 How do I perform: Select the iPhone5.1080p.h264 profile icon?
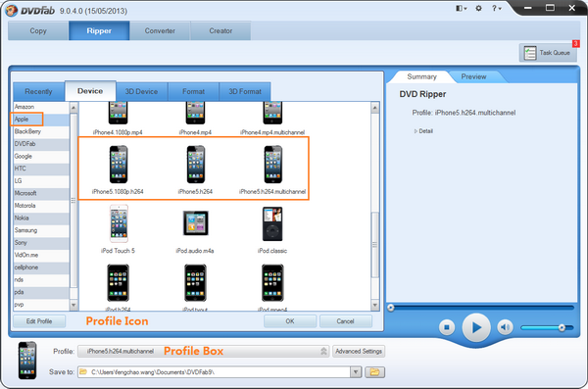119,165
